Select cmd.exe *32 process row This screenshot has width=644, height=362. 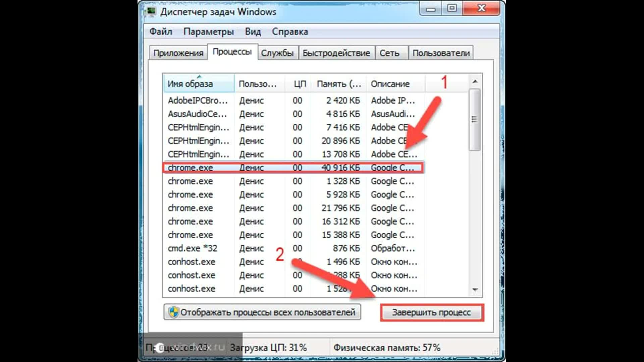(x=292, y=248)
